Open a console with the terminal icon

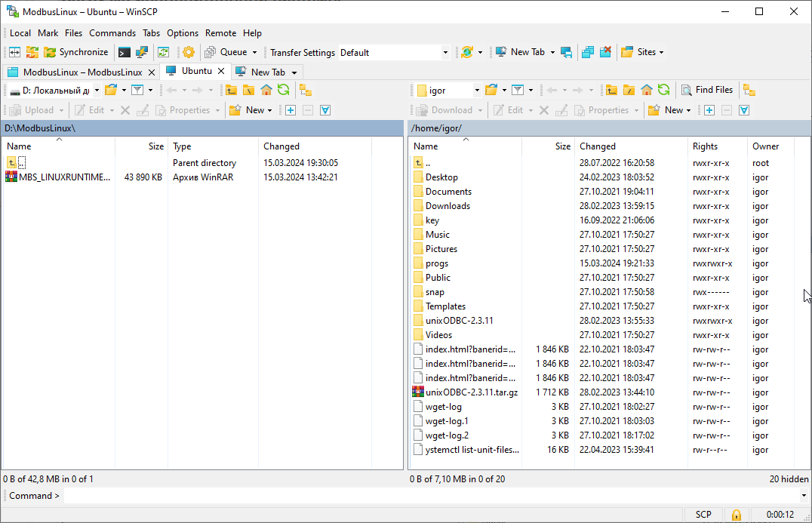click(123, 52)
